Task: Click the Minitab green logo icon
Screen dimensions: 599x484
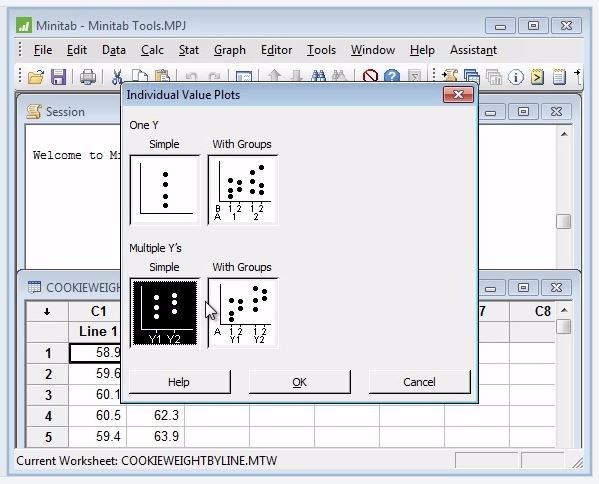Action: tap(24, 26)
